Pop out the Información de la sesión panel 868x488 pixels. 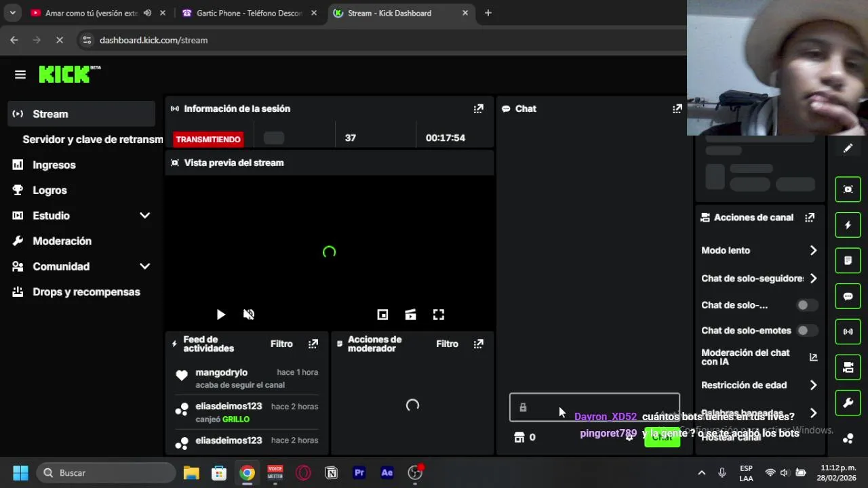coord(479,108)
